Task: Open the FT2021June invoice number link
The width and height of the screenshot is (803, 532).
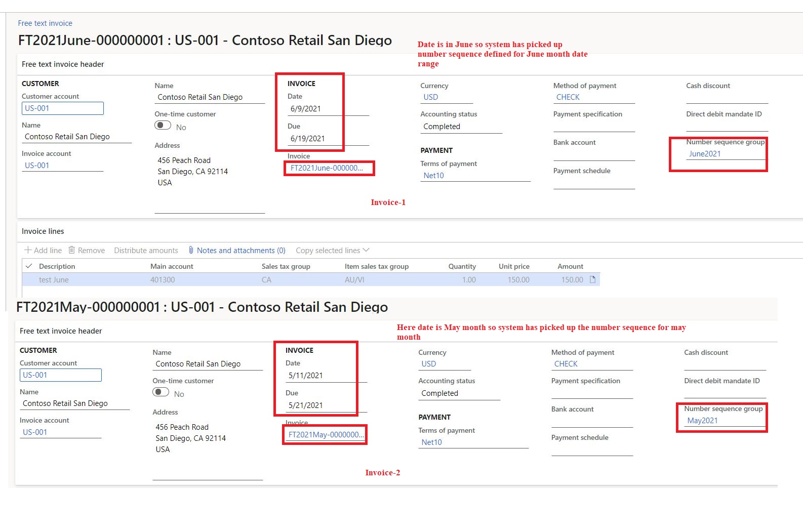Action: [x=327, y=168]
